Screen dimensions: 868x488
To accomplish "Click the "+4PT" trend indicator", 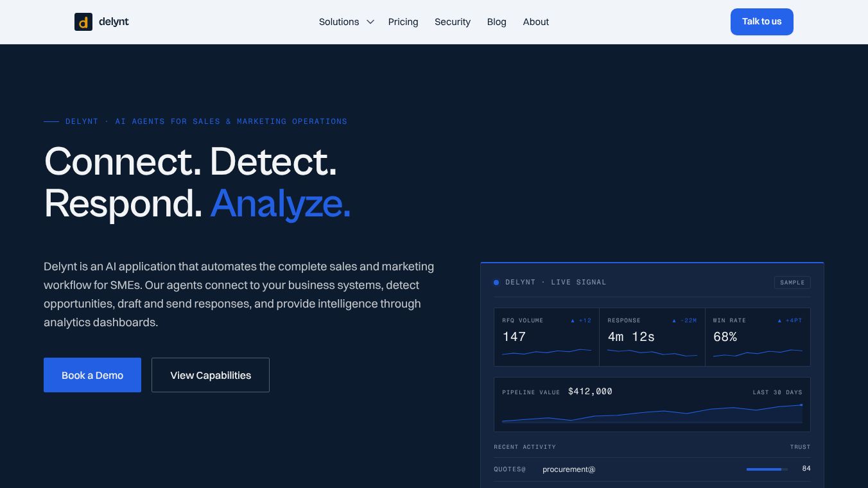I will 790,320.
